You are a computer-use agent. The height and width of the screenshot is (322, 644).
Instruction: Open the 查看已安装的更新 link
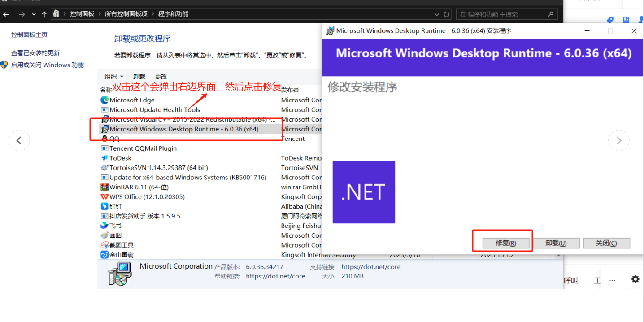pos(35,53)
